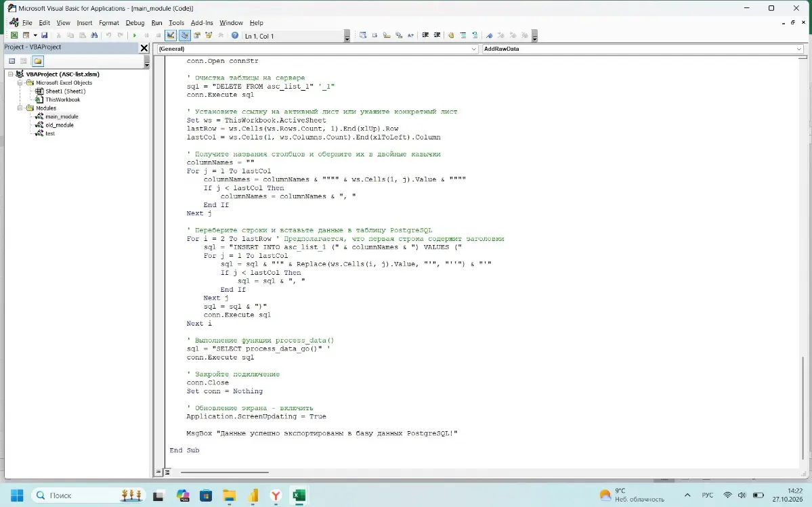Collapse the Microsoft Excel Objects folder
Viewport: 812px width, 507px height.
pos(20,83)
